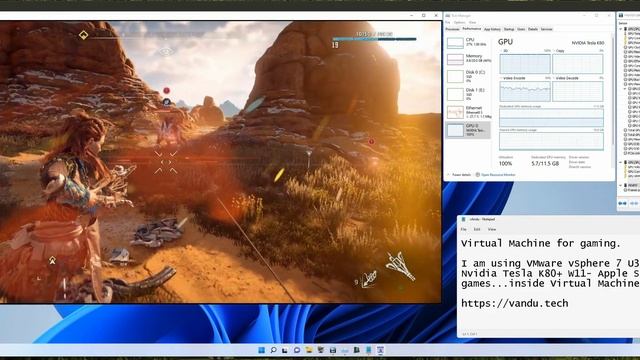Open Notepad File menu
The height and width of the screenshot is (360, 640).
click(464, 229)
